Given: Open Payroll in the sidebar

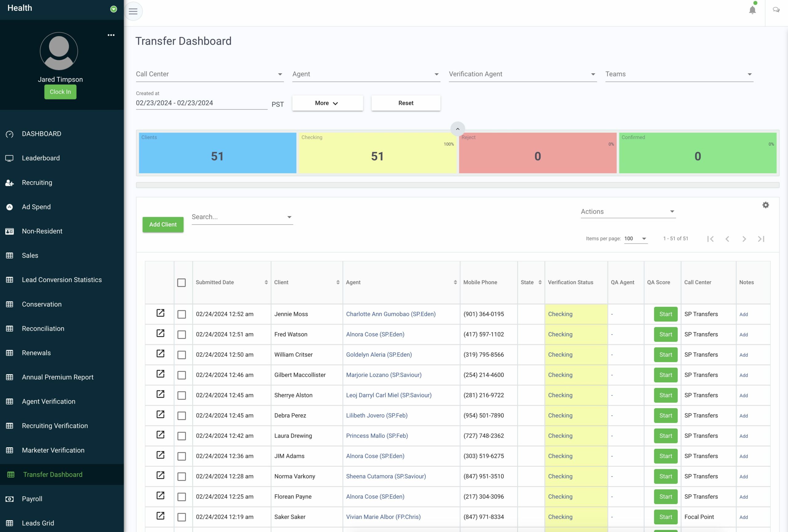Looking at the screenshot, I should [32, 499].
